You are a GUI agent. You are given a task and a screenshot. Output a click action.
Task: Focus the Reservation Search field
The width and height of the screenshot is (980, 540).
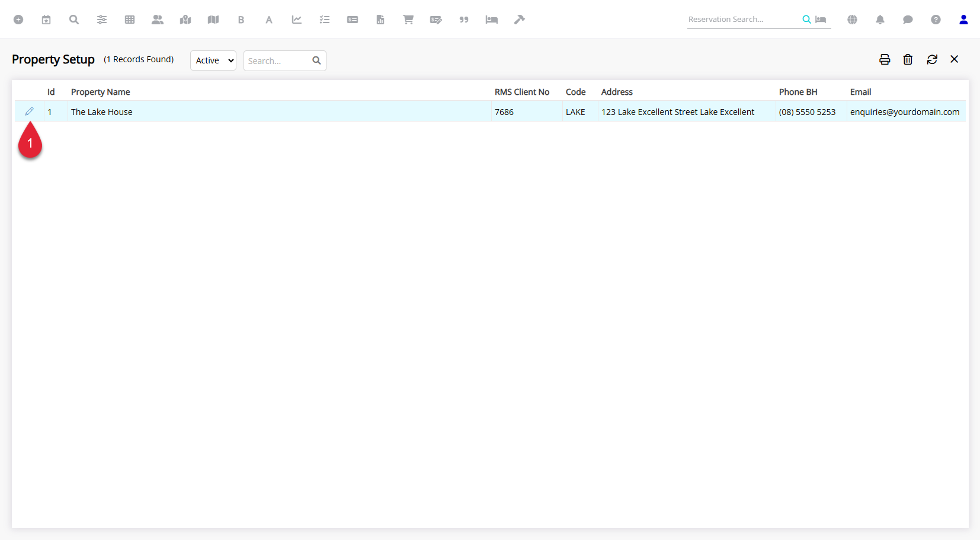[x=744, y=20]
